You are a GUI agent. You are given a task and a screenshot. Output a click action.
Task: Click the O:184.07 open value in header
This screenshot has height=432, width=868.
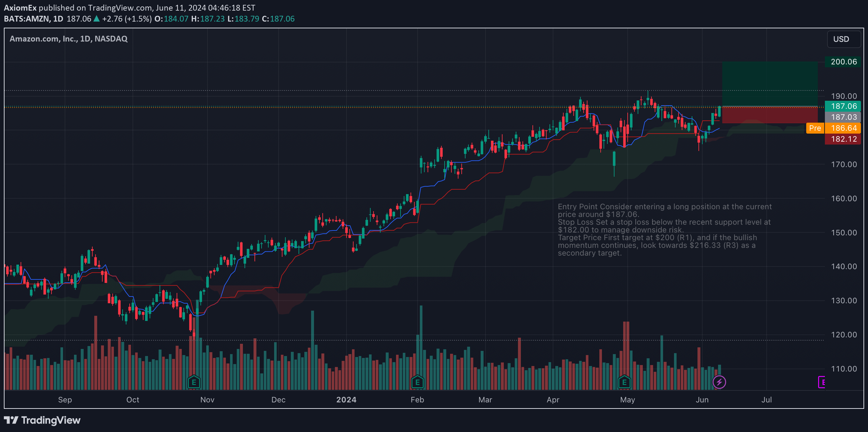coord(171,19)
